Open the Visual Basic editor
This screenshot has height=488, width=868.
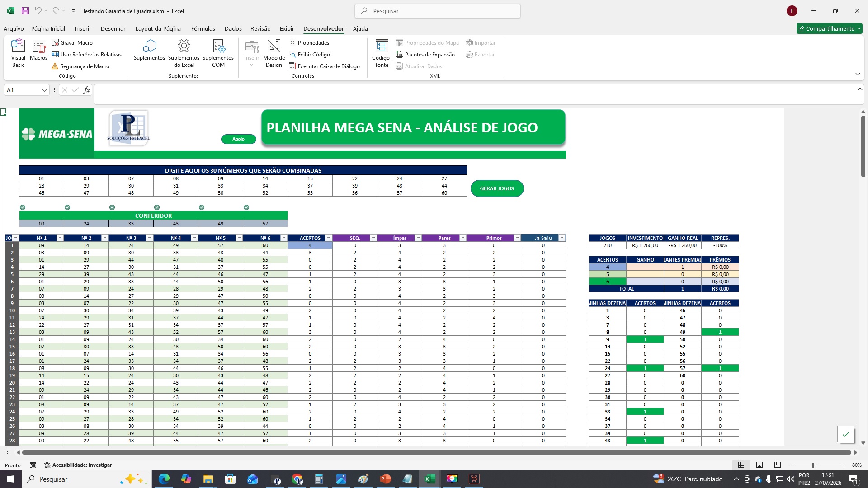[18, 53]
